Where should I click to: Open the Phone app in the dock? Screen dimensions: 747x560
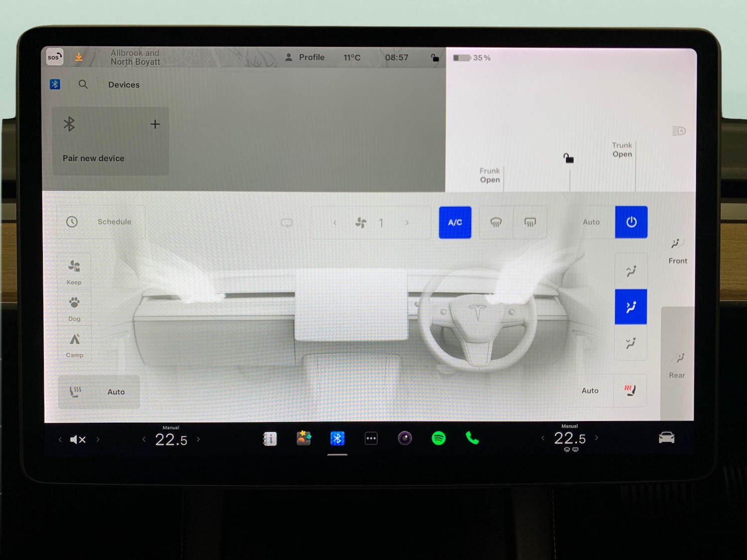472,439
